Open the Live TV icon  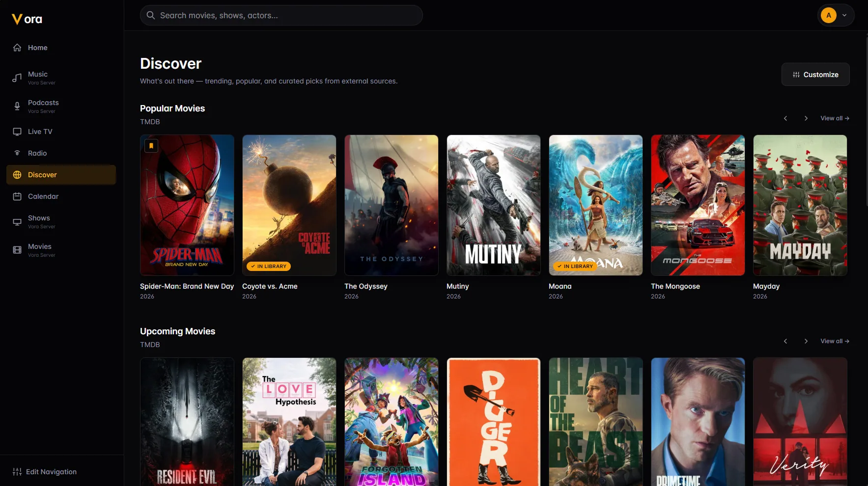(17, 132)
